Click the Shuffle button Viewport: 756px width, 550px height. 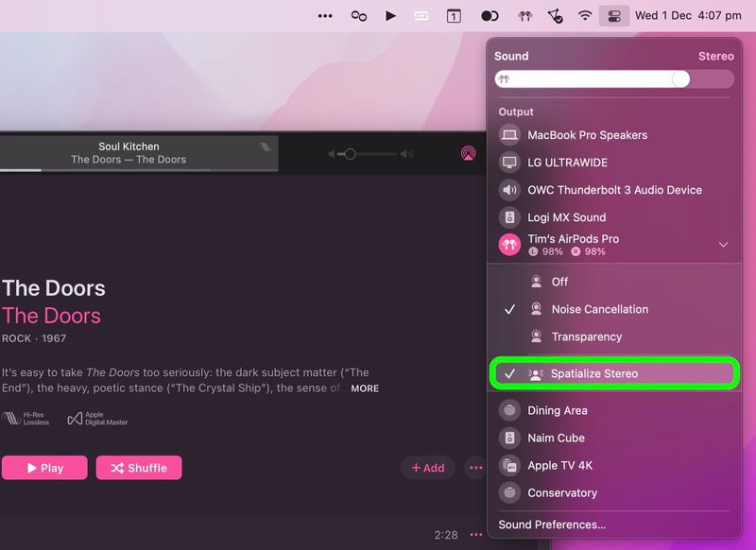(x=139, y=468)
